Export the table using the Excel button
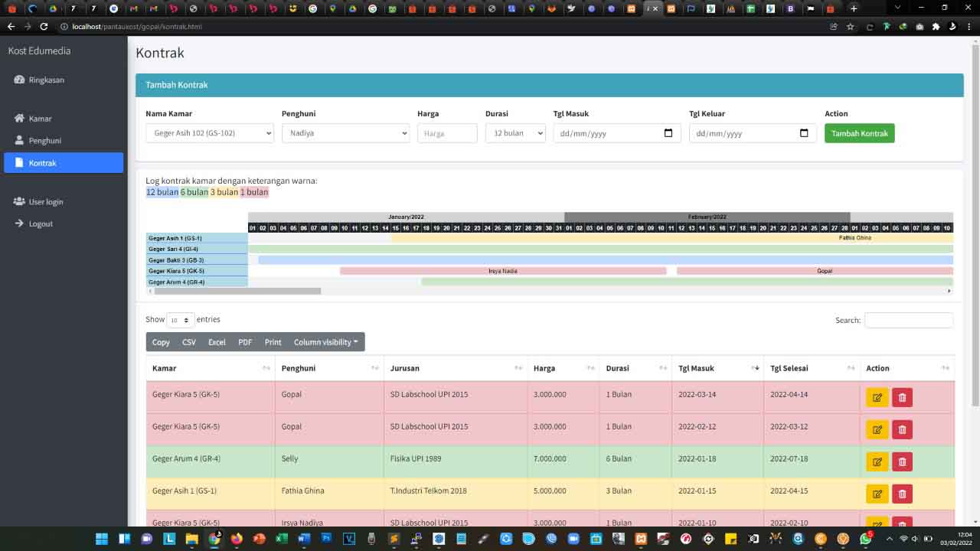Viewport: 980px width, 551px height. 217,342
